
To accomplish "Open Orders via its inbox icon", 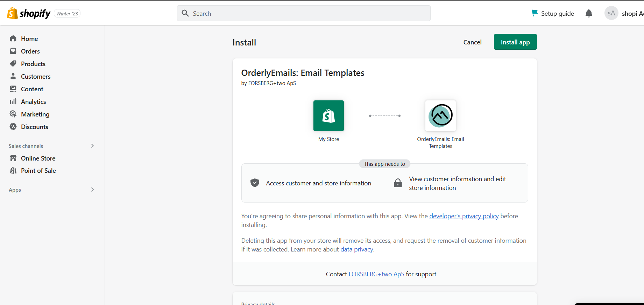I will [13, 51].
